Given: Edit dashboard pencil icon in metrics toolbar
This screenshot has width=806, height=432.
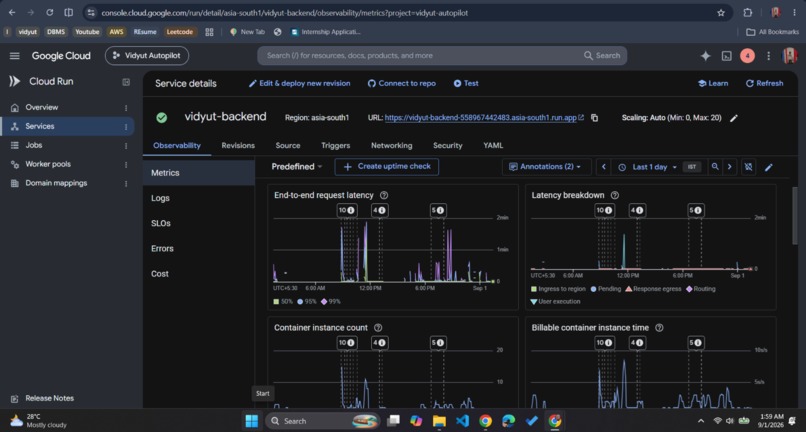Looking at the screenshot, I should [768, 167].
